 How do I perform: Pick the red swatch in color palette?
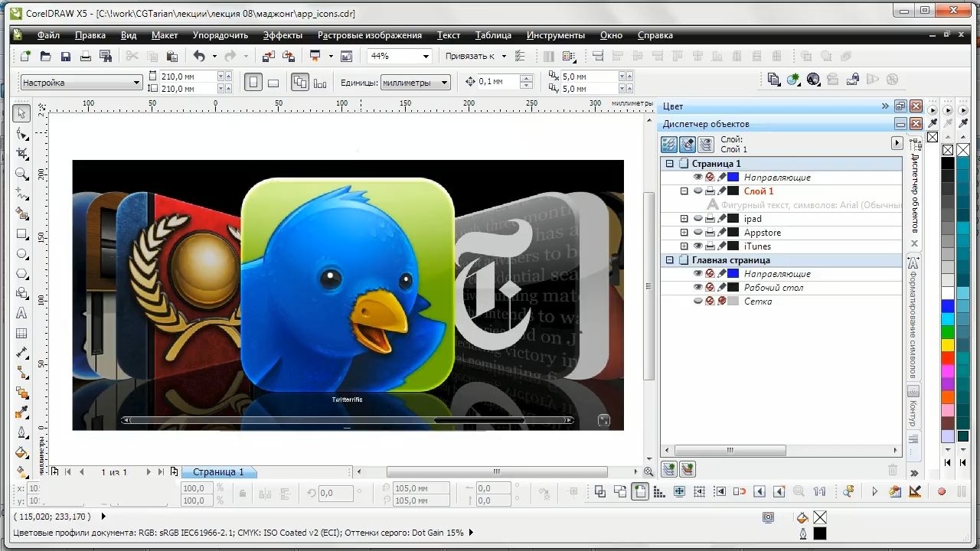point(948,358)
